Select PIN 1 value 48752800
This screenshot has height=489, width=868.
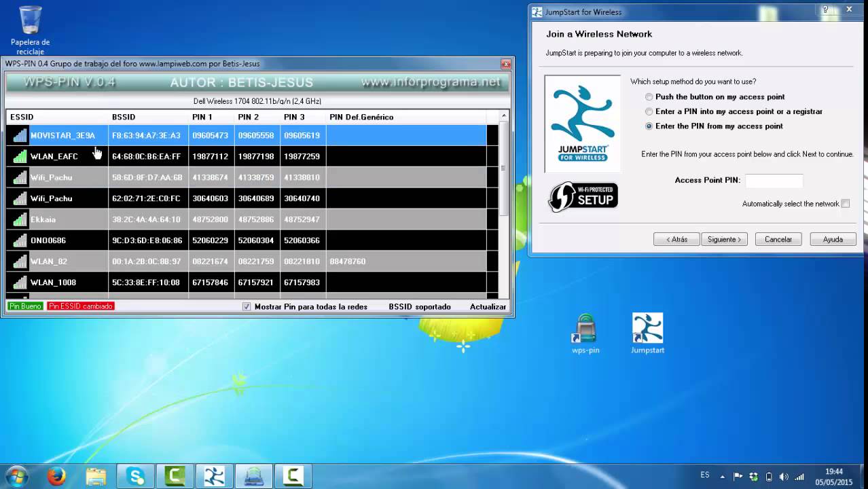coord(210,220)
